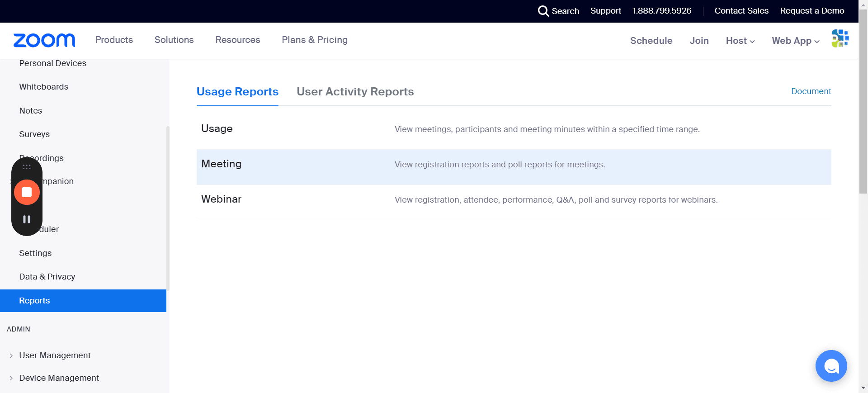Click Request a Demo
The width and height of the screenshot is (868, 393).
812,11
